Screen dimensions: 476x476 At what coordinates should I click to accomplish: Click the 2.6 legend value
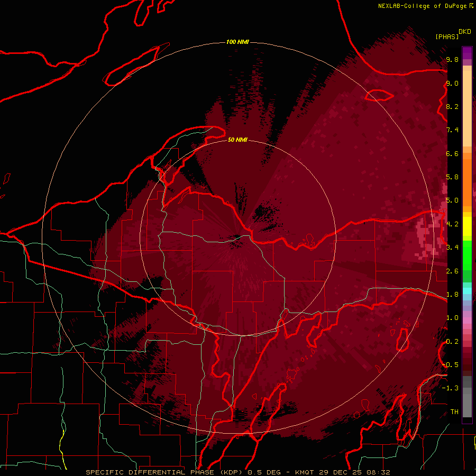(x=452, y=271)
